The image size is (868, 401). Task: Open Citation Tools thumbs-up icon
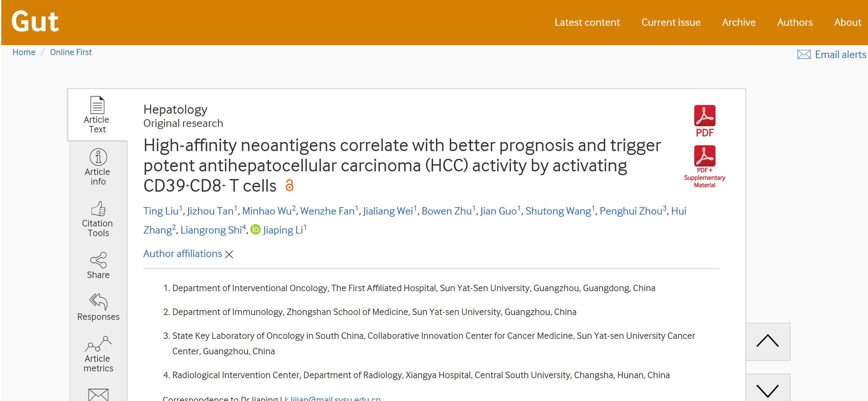tap(98, 208)
